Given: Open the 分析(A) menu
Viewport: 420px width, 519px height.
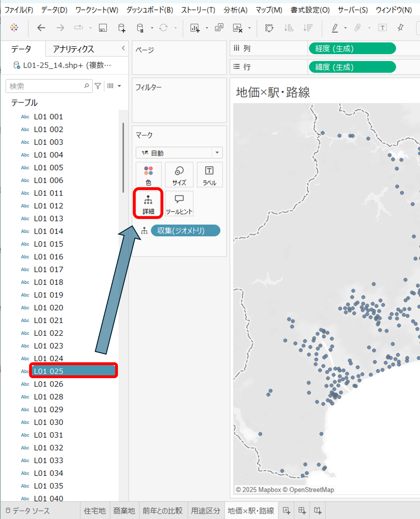Looking at the screenshot, I should [235, 10].
